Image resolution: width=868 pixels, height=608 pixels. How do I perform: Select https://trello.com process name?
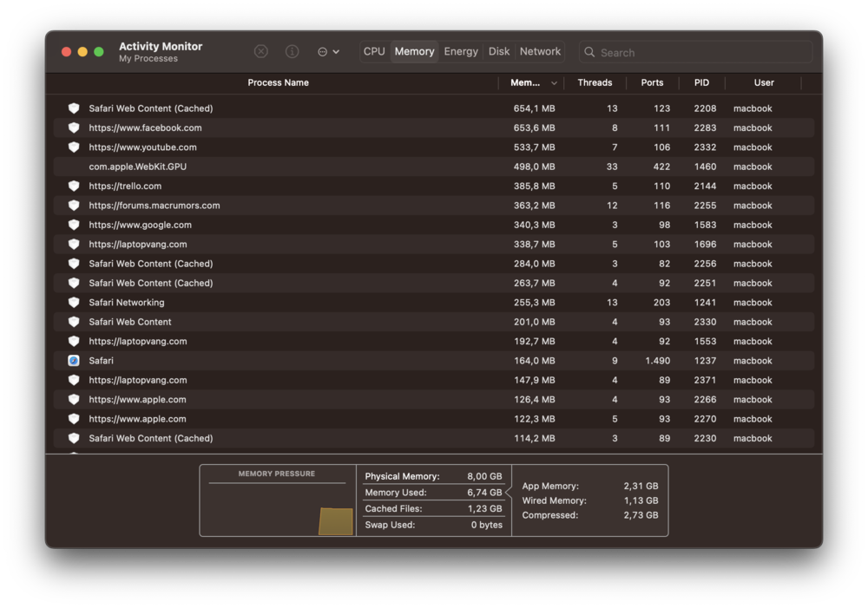[x=125, y=186]
